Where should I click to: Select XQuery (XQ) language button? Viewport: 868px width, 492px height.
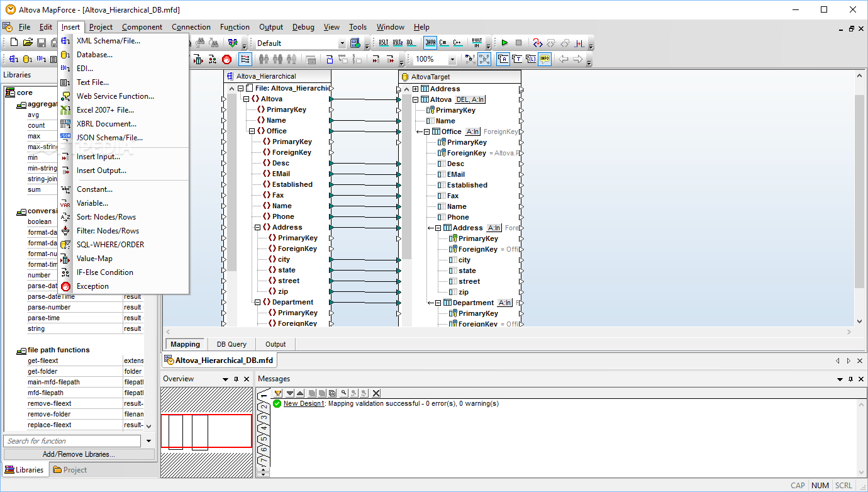point(410,43)
